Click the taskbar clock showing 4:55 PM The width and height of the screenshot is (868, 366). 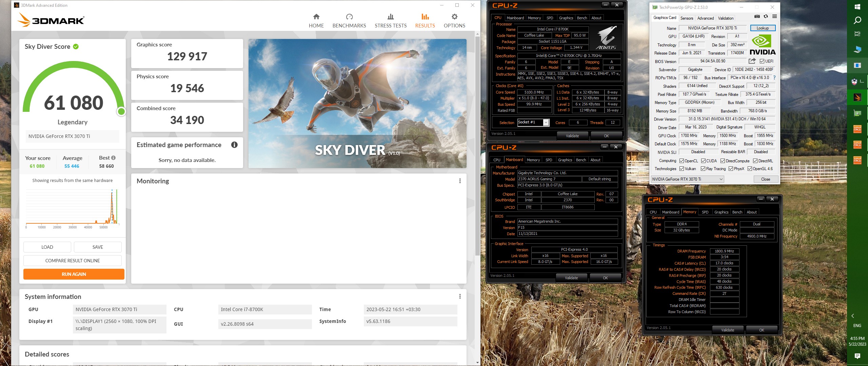pyautogui.click(x=857, y=341)
